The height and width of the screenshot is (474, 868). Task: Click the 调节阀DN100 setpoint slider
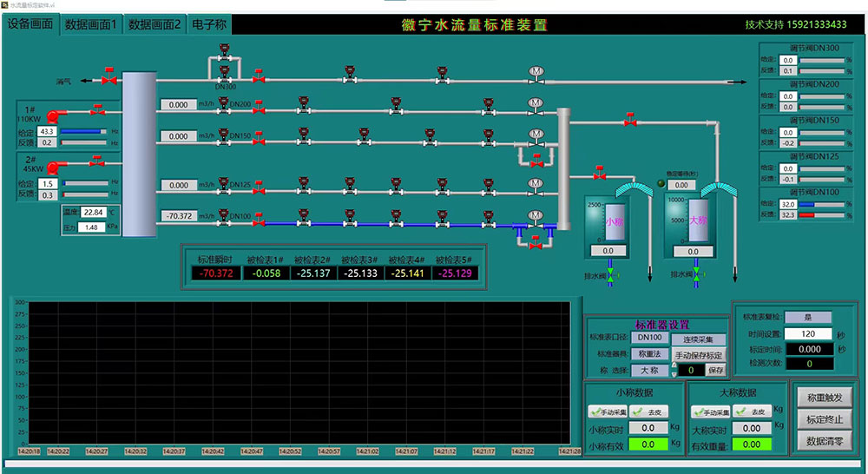(x=820, y=204)
